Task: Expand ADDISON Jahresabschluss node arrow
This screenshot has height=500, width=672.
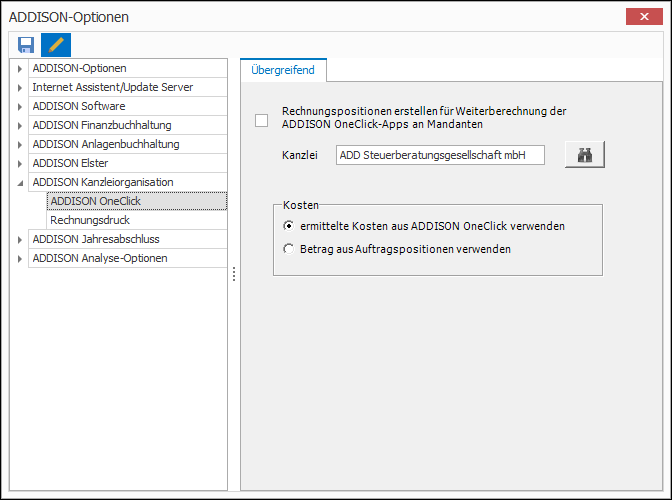Action: click(20, 240)
